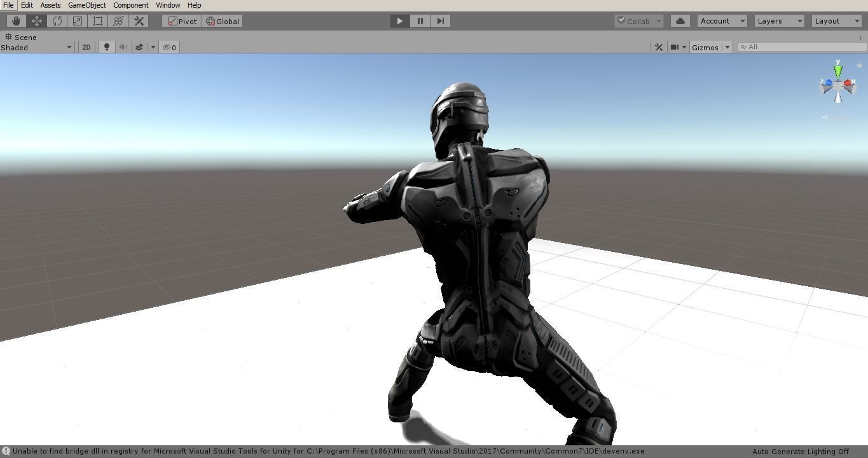The width and height of the screenshot is (868, 458).
Task: Expand the scene effects dropdown arrow
Action: [153, 47]
